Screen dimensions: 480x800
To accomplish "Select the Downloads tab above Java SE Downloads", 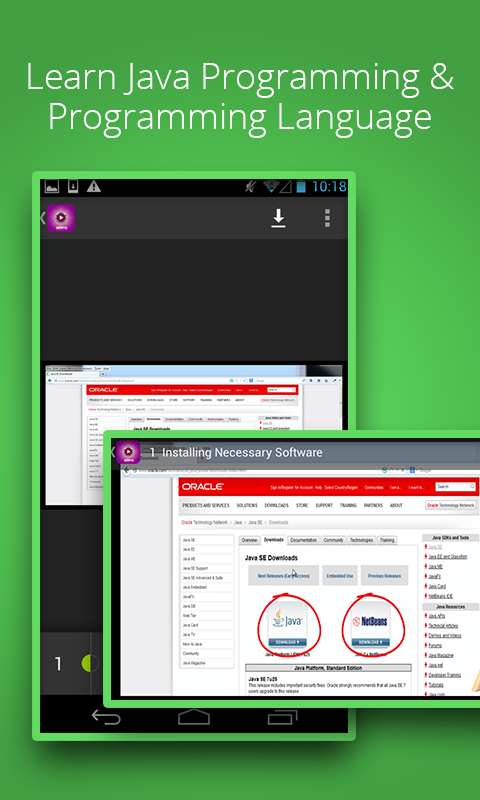I will (274, 539).
